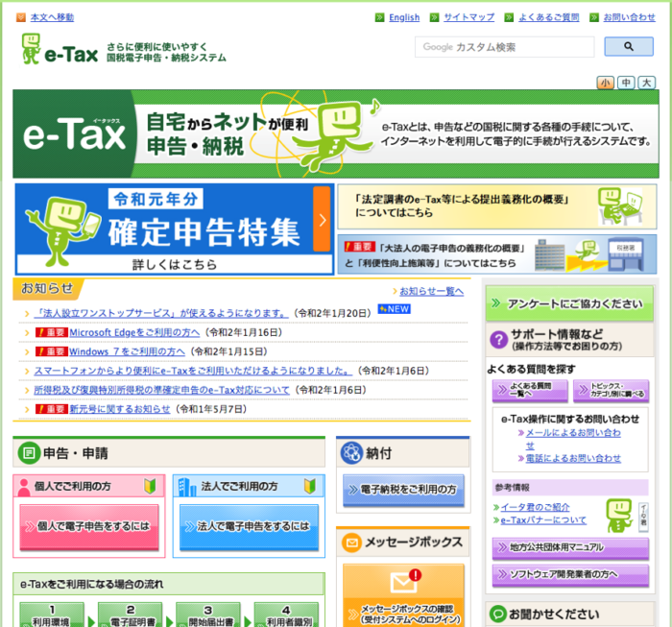Open the お問い合わせ link at top
This screenshot has height=627, width=672.
point(629,17)
